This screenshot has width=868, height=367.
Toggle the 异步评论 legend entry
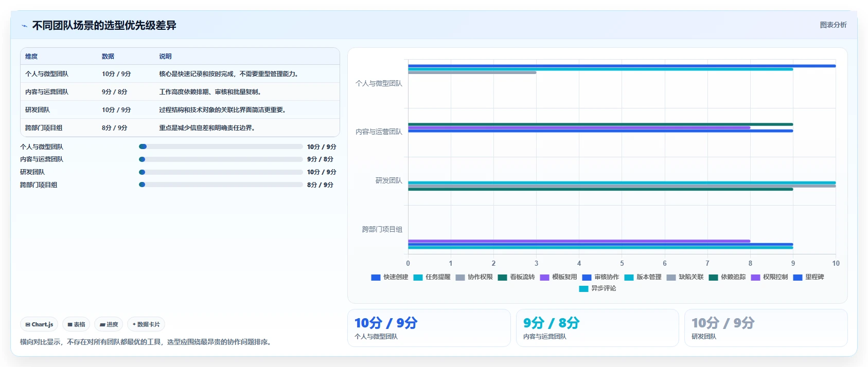pos(597,288)
